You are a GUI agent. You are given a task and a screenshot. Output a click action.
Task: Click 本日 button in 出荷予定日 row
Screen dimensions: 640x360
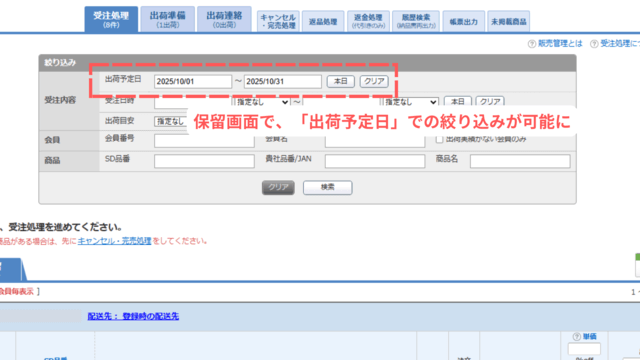340,81
